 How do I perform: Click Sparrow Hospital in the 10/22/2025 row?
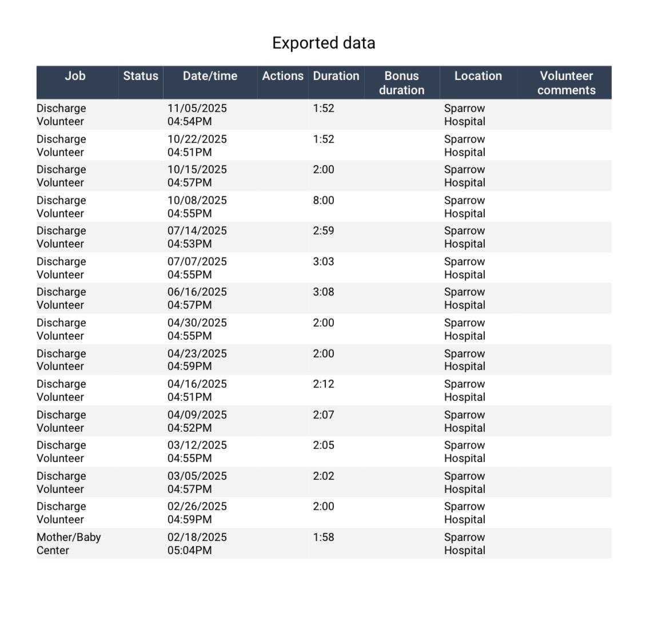464,146
